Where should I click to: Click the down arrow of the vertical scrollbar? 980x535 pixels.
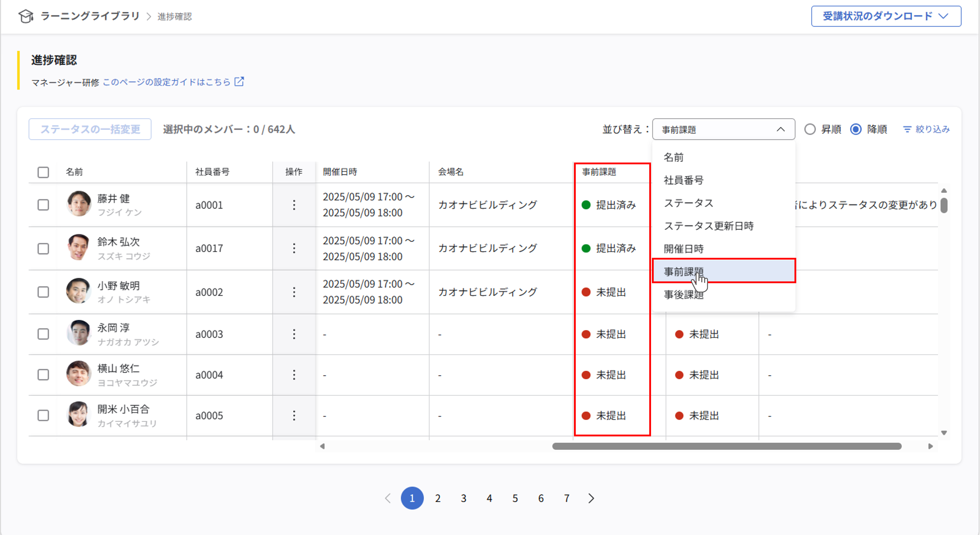click(x=944, y=433)
